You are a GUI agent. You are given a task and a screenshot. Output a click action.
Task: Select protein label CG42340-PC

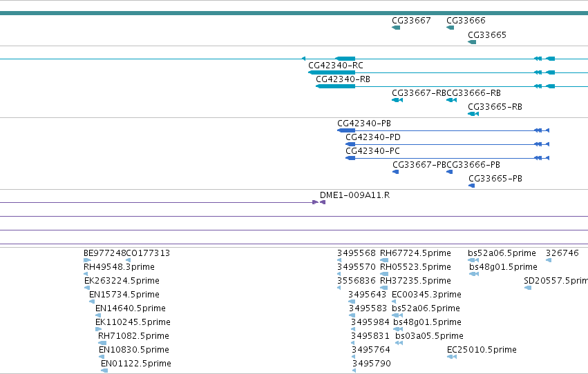[372, 151]
